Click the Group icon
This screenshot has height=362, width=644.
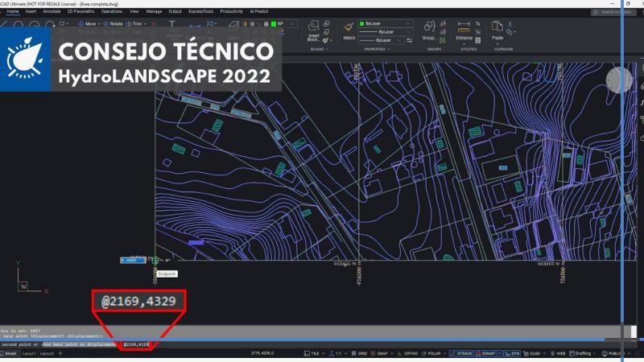(429, 27)
